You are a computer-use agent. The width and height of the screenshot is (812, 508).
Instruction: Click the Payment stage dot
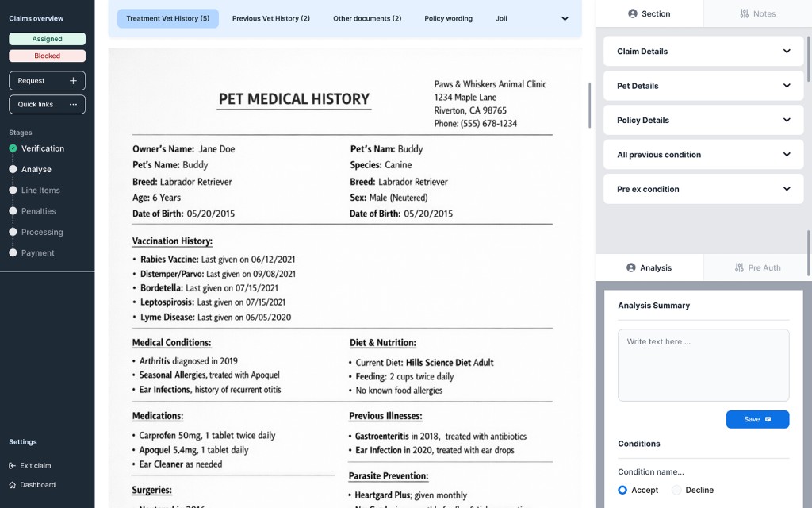13,252
